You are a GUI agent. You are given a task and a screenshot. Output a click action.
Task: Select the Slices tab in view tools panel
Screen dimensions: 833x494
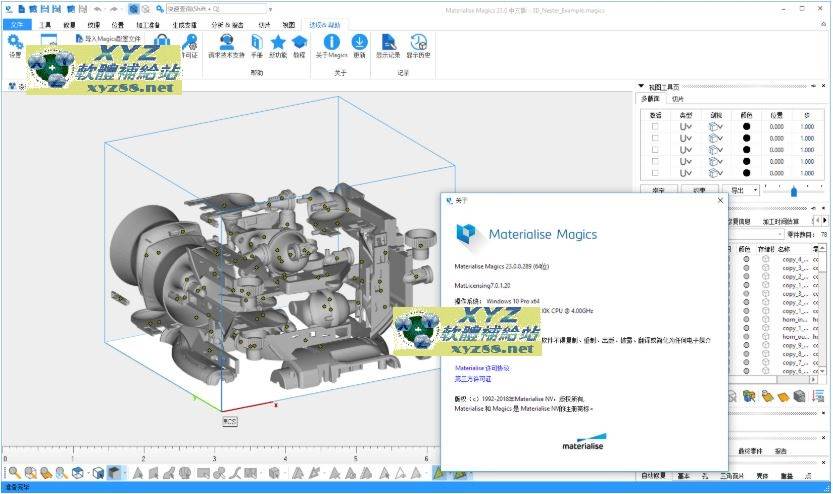pos(677,99)
